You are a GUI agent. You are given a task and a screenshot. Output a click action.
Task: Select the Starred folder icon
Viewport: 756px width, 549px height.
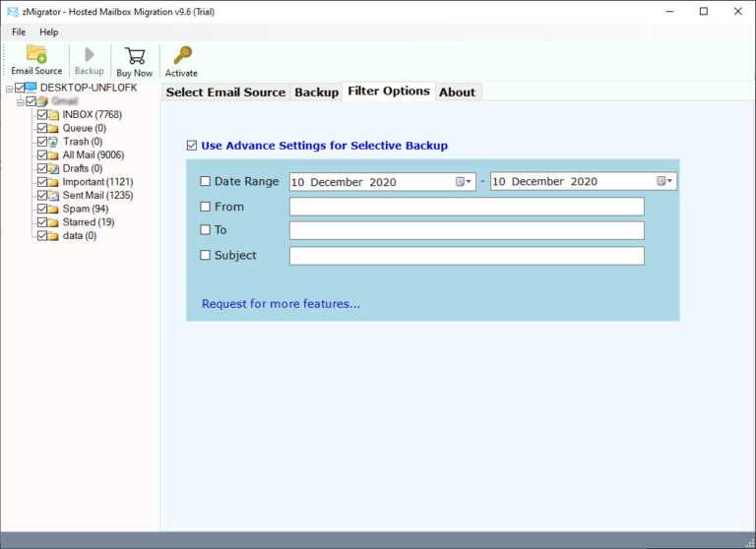point(53,222)
